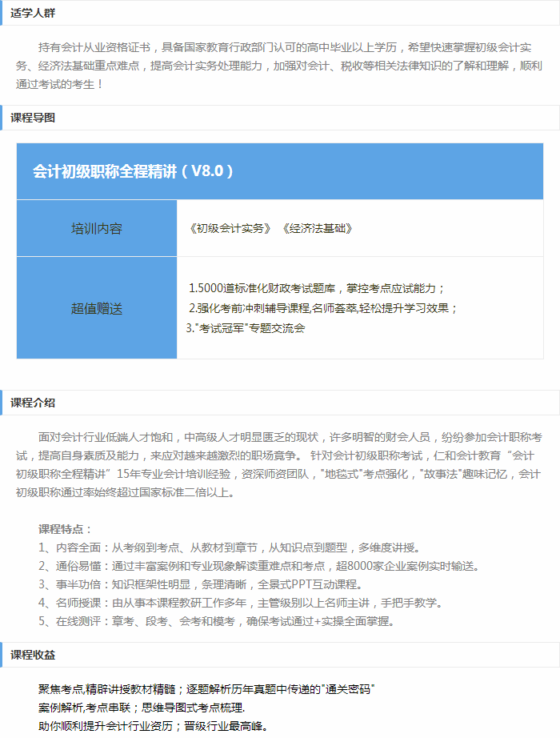This screenshot has width=560, height=738.
Task: Click the line starting with 聚焦考点,精辟讲授教材精髓
Action: coord(206,689)
